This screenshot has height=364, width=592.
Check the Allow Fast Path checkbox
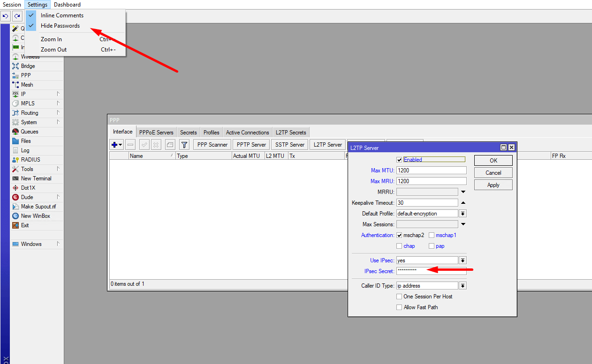point(399,307)
